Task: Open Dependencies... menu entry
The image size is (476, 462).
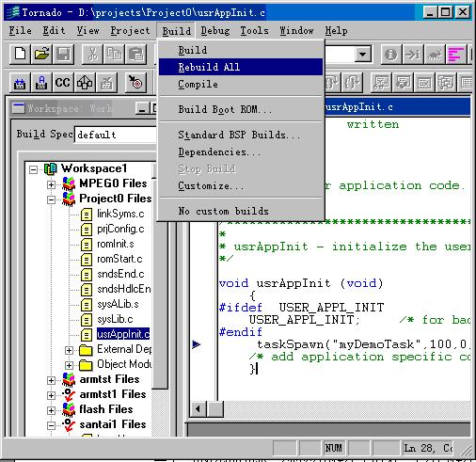Action: point(241,151)
